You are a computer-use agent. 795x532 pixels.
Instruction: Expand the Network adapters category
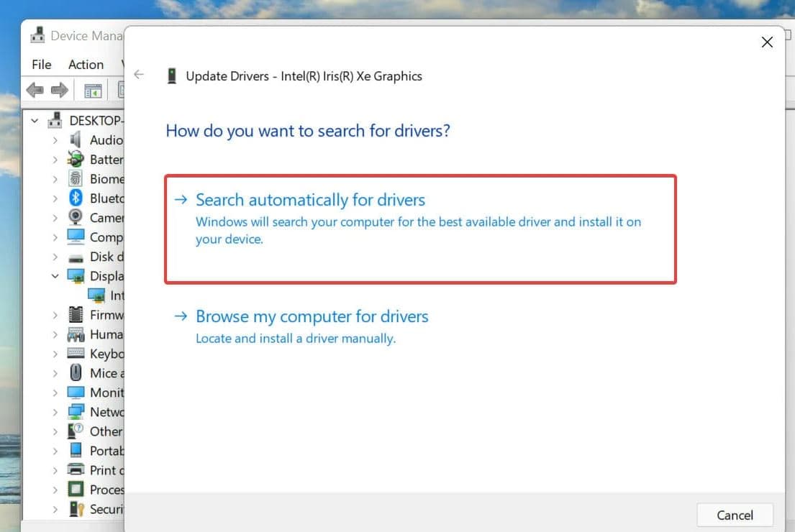tap(55, 412)
